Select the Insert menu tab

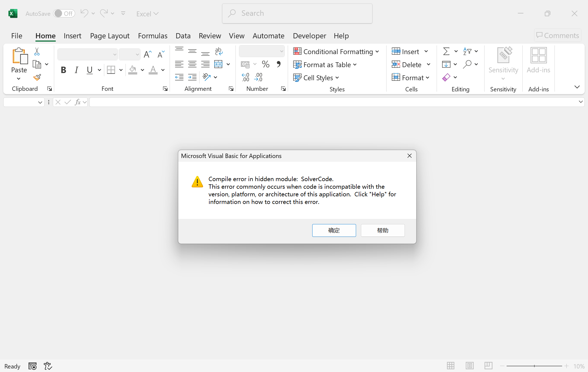[72, 36]
